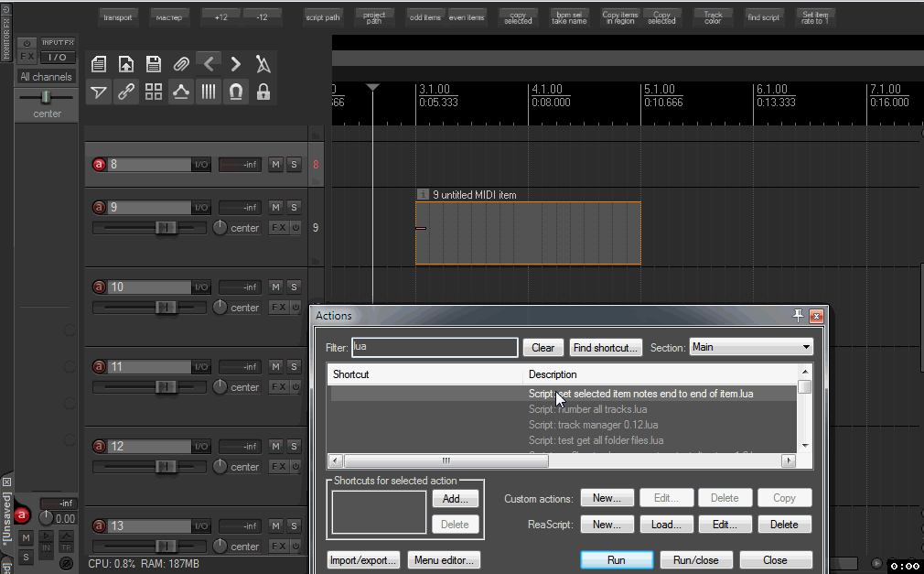Bypass FX on track 9 power button
Viewport: 924px width, 574px height.
[x=295, y=227]
